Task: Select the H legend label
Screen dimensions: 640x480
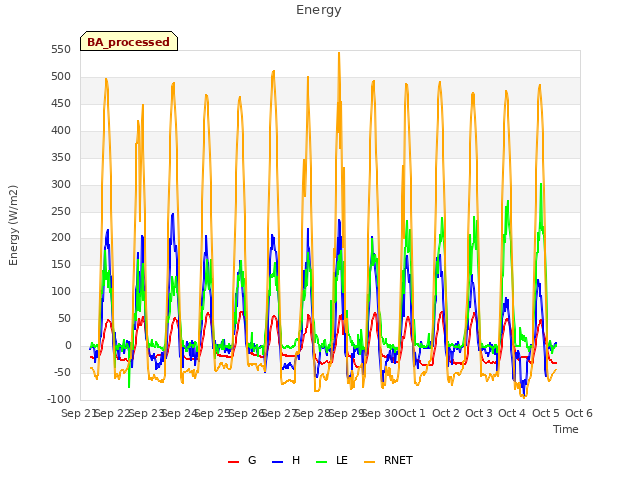Action: point(296,460)
